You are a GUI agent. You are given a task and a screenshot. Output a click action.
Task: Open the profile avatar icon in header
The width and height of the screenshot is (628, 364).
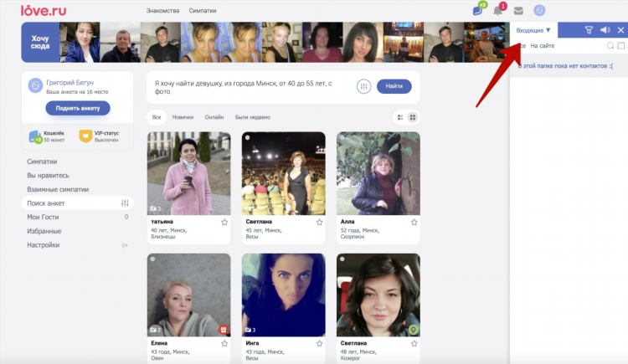point(539,10)
